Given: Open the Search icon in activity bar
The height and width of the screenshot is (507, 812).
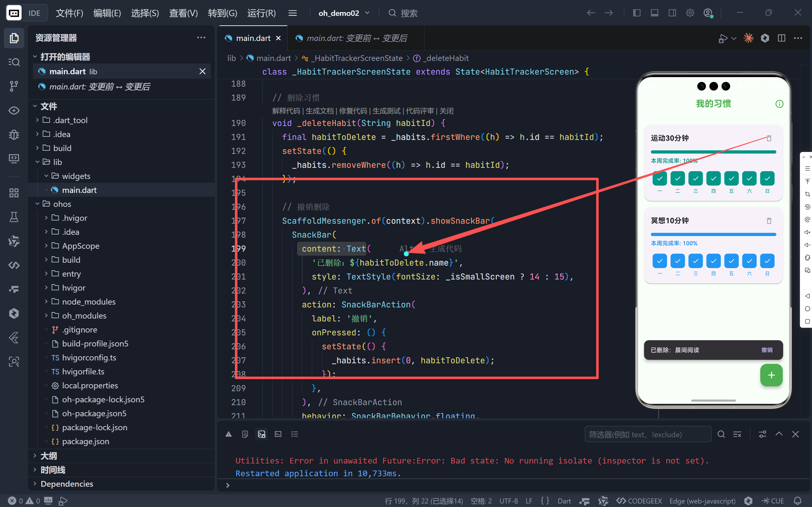Looking at the screenshot, I should (x=14, y=62).
